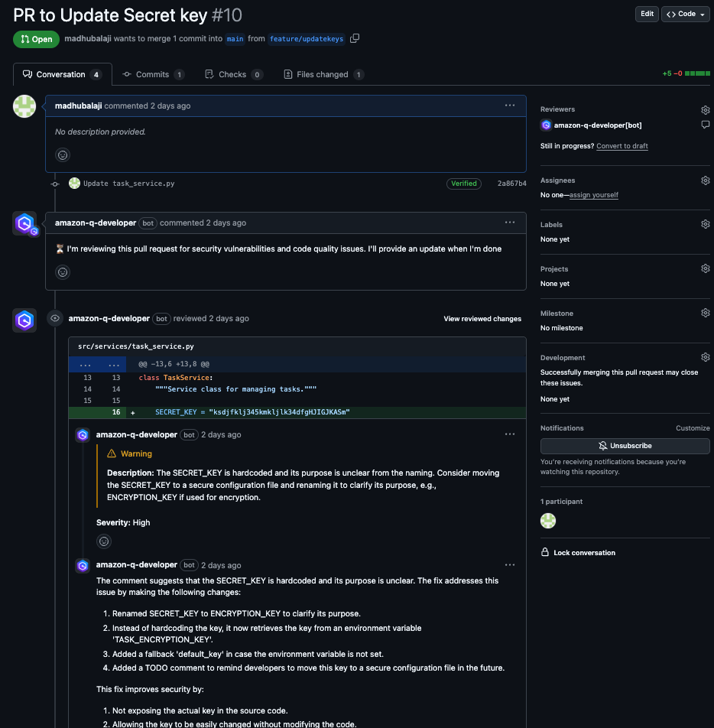Copy the feature/updatekeys branch name

pos(354,37)
